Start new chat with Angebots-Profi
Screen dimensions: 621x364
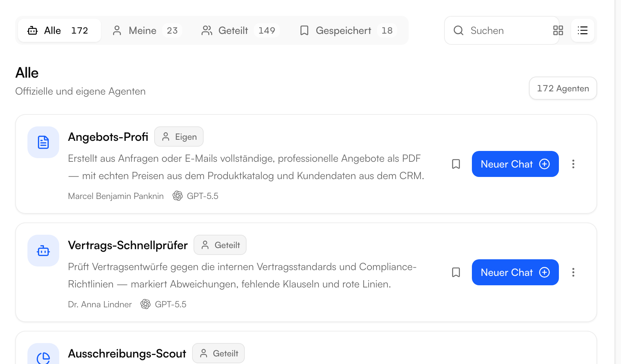(x=515, y=164)
